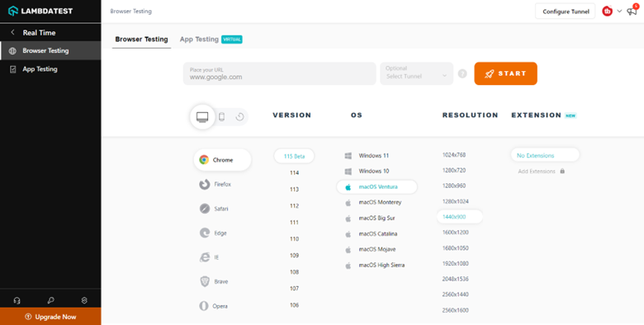Select No Extensions option
This screenshot has width=644, height=325.
pos(545,155)
